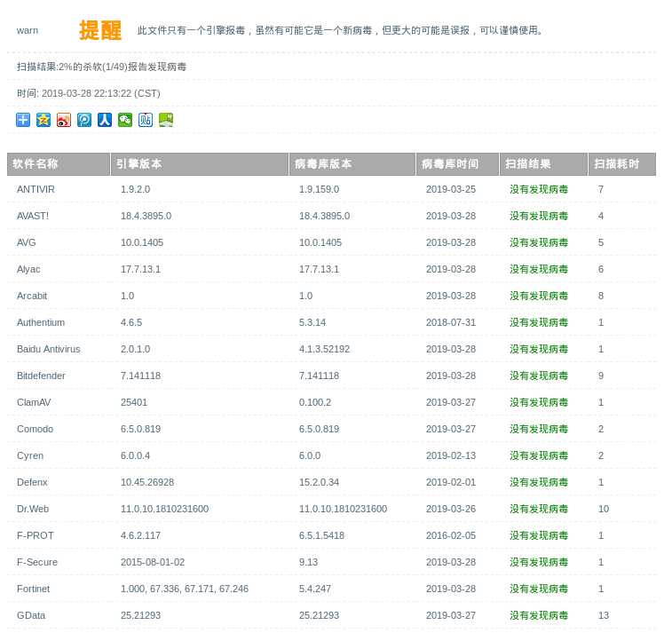Select the AVAST! software name

33,216
